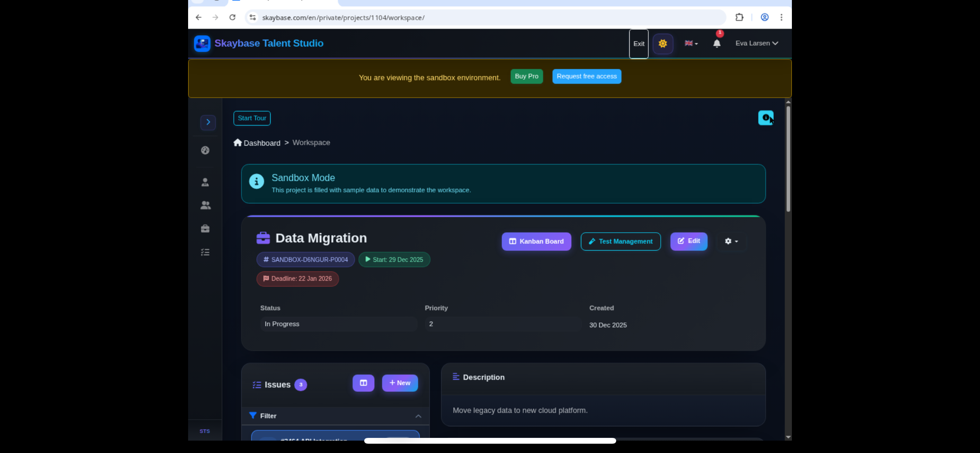Open the team members icon in sidebar
Viewport: 980px width, 453px height.
click(x=205, y=205)
